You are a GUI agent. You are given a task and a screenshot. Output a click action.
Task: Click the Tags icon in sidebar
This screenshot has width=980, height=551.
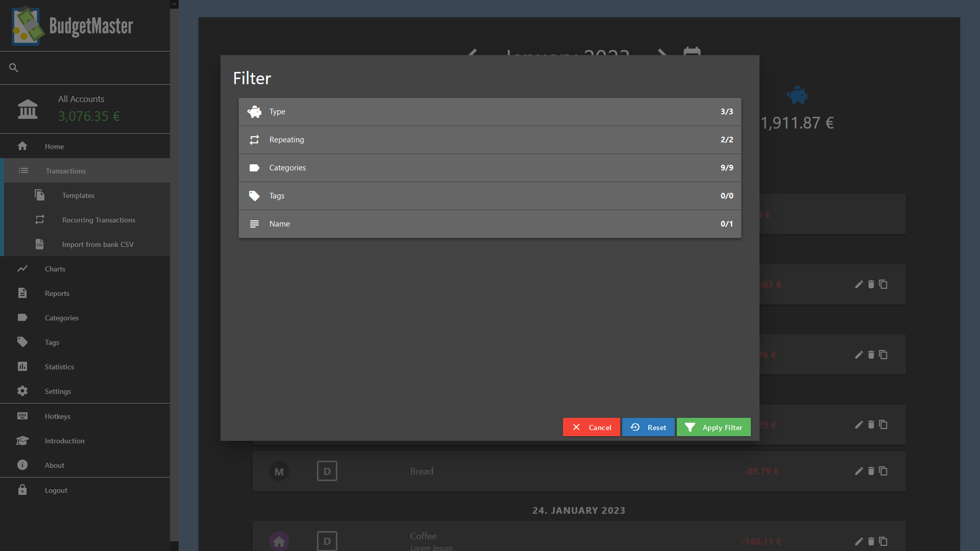(22, 342)
